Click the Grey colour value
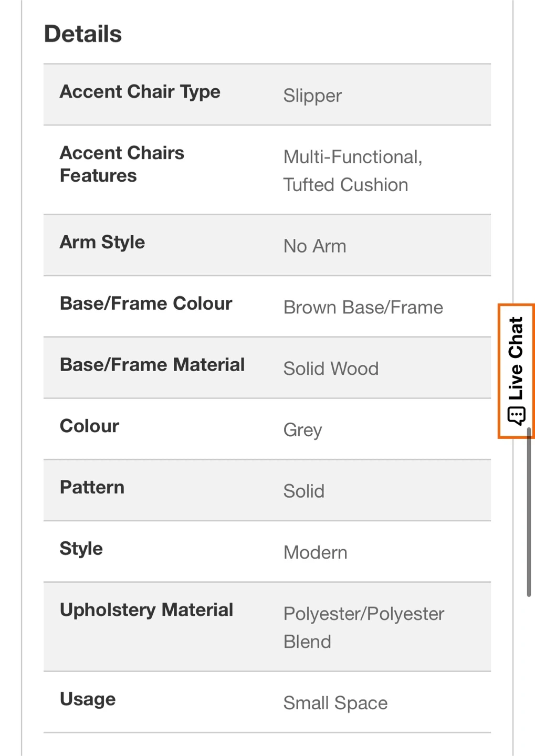Viewport: 535px width, 756px height. coord(303,430)
